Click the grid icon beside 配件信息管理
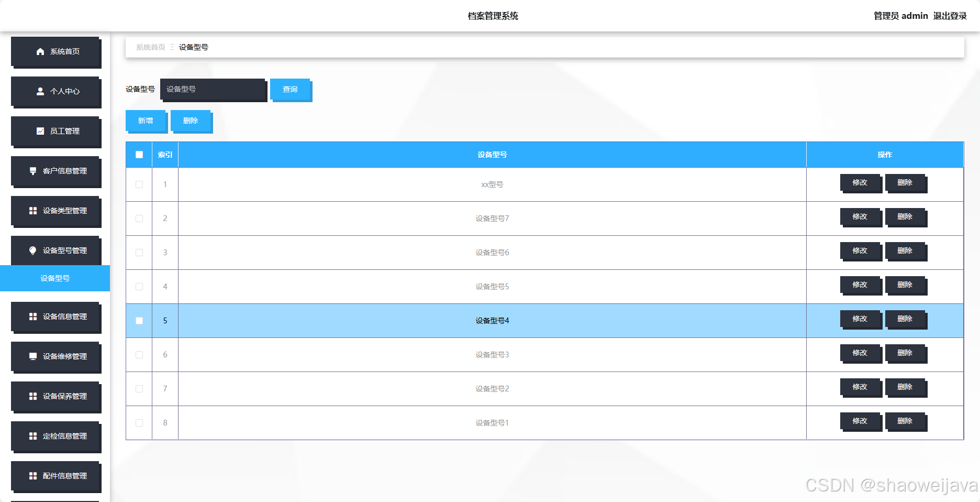980x502 pixels. tap(33, 476)
